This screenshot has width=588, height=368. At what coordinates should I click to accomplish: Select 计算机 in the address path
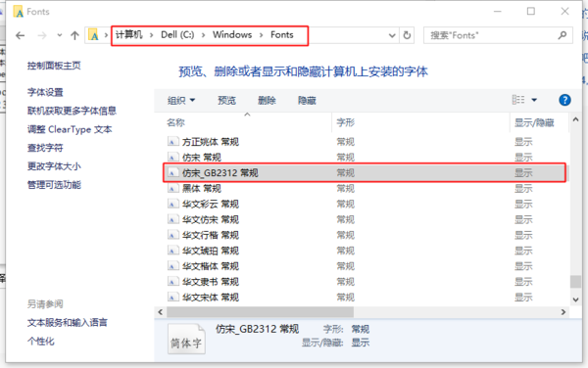[x=129, y=35]
